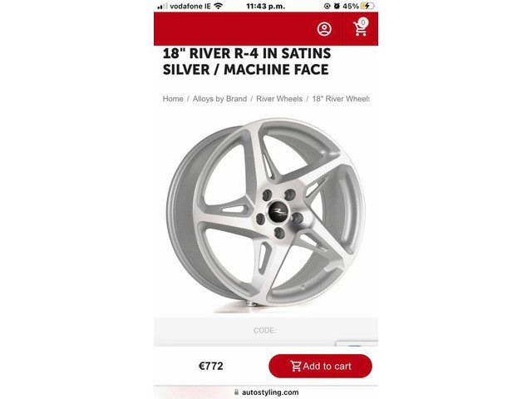532x399 pixels.
Task: Open the River Wheels breadcrumb link
Action: 279,99
